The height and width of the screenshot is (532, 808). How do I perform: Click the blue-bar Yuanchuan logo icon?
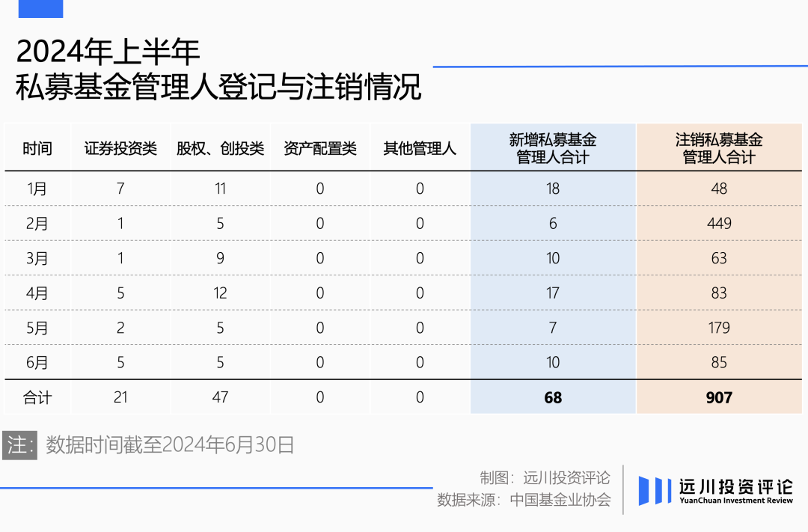click(655, 490)
